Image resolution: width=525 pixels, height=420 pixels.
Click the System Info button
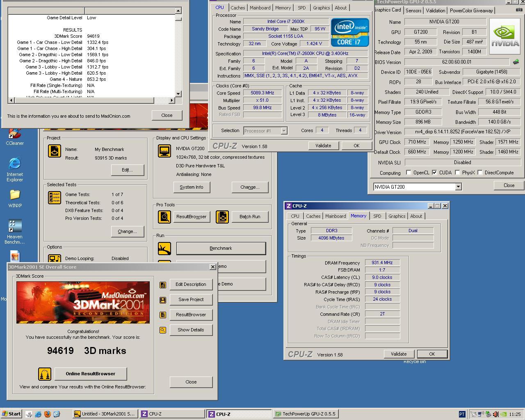pos(191,187)
